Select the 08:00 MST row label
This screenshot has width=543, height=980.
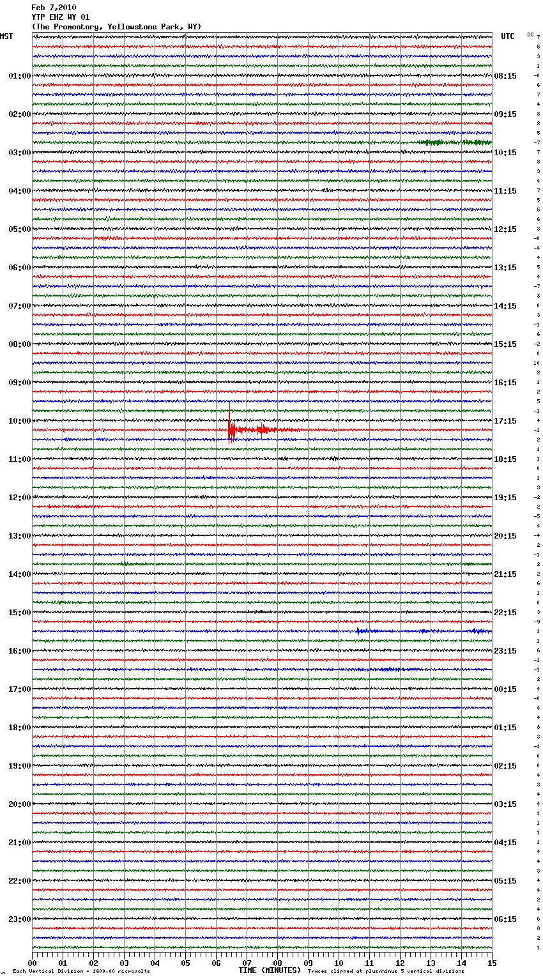(x=20, y=344)
